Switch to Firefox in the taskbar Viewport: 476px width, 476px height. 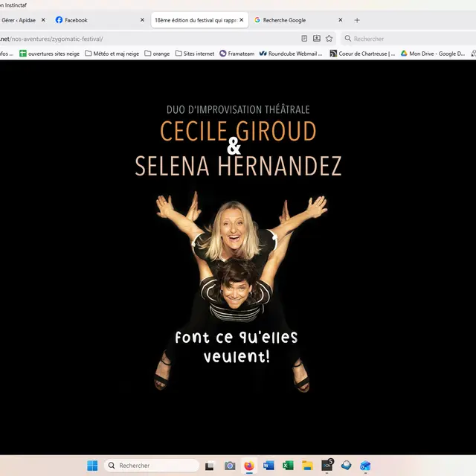pyautogui.click(x=249, y=466)
